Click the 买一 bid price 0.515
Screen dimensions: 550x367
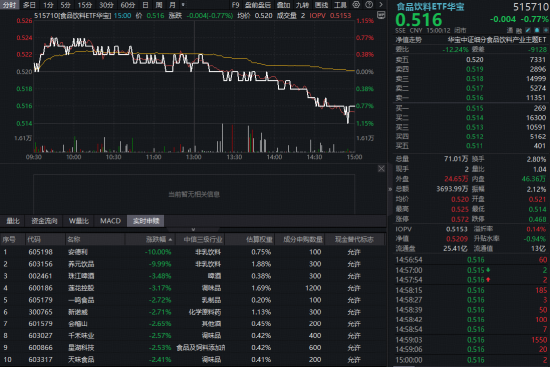coord(475,108)
